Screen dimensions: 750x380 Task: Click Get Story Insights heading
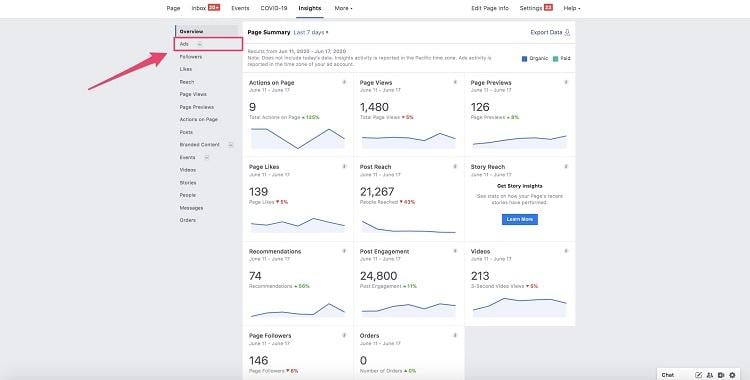tap(519, 186)
